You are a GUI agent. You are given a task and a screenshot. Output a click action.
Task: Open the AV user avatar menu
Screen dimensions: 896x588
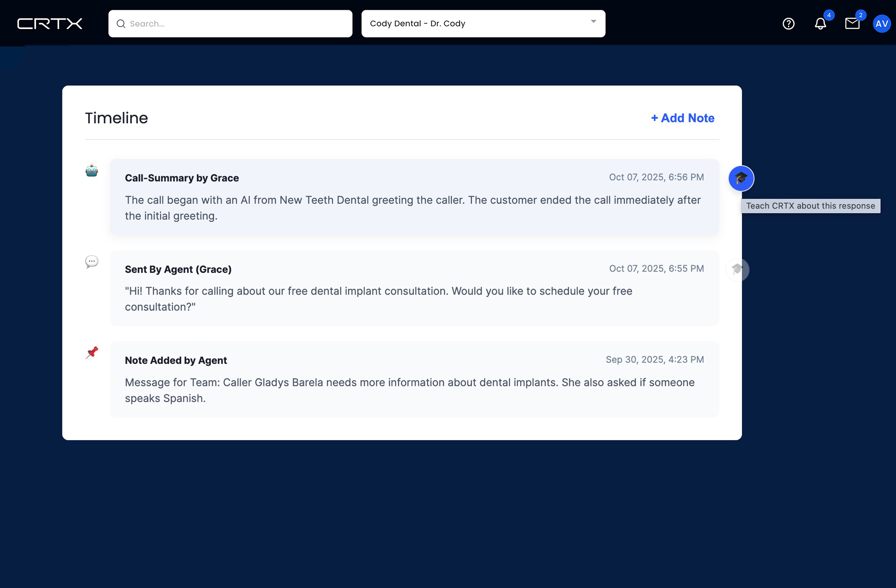click(881, 24)
